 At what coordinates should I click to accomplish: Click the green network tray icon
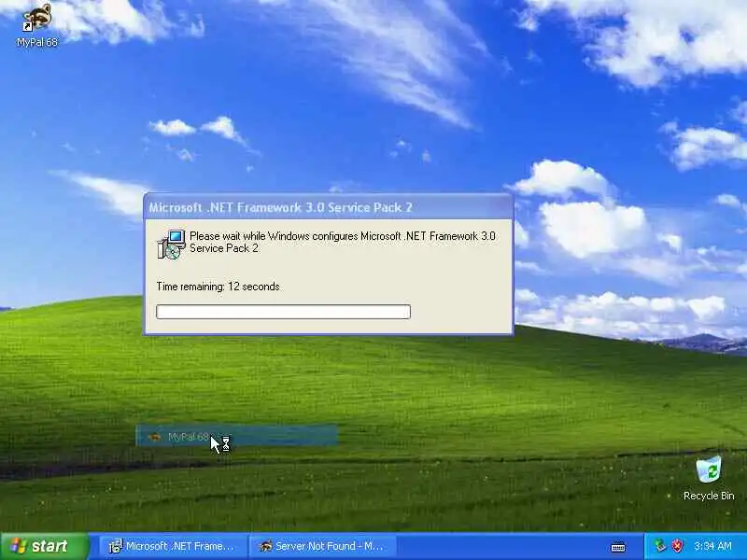(660, 546)
